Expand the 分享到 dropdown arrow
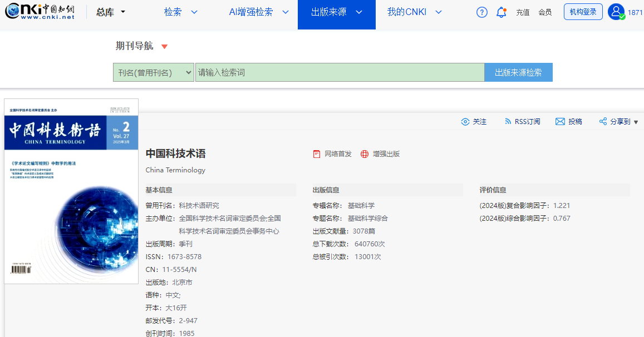 (x=636, y=122)
